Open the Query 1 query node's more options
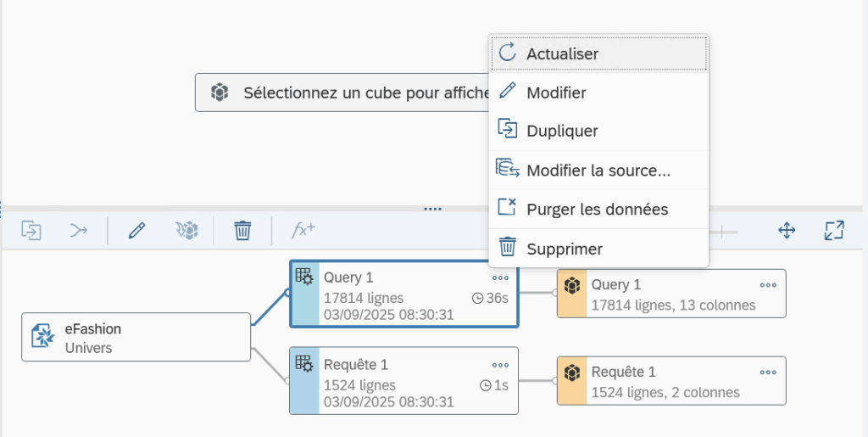 click(x=500, y=277)
